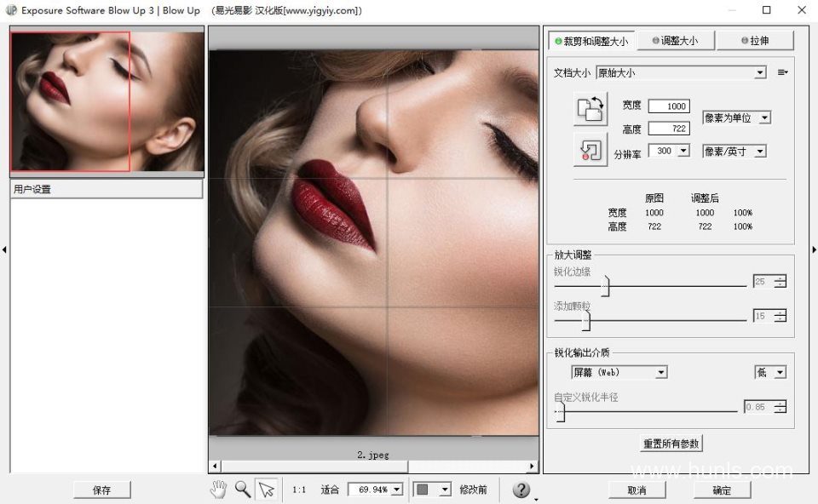Click the 重置所有参数 button
818x504 pixels.
point(671,444)
